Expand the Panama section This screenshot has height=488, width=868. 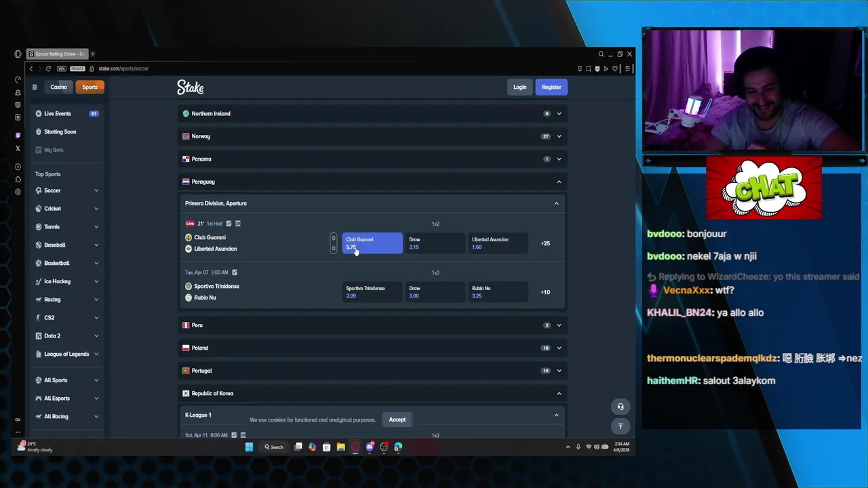point(372,159)
